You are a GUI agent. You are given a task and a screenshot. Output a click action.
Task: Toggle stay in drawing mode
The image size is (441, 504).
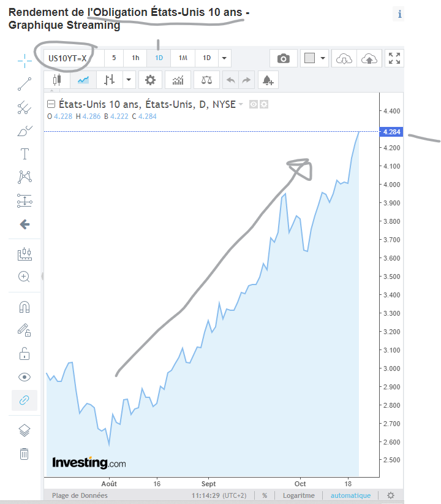24,330
